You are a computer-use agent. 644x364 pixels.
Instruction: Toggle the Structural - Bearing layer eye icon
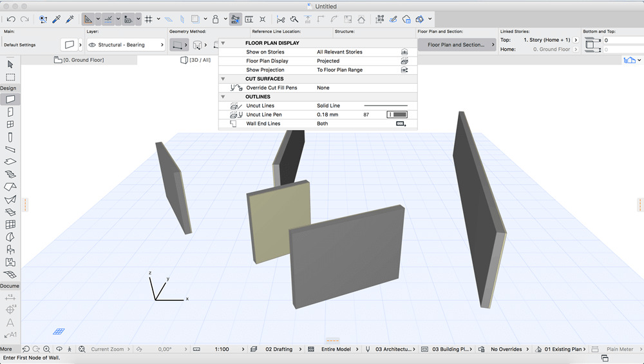point(93,45)
